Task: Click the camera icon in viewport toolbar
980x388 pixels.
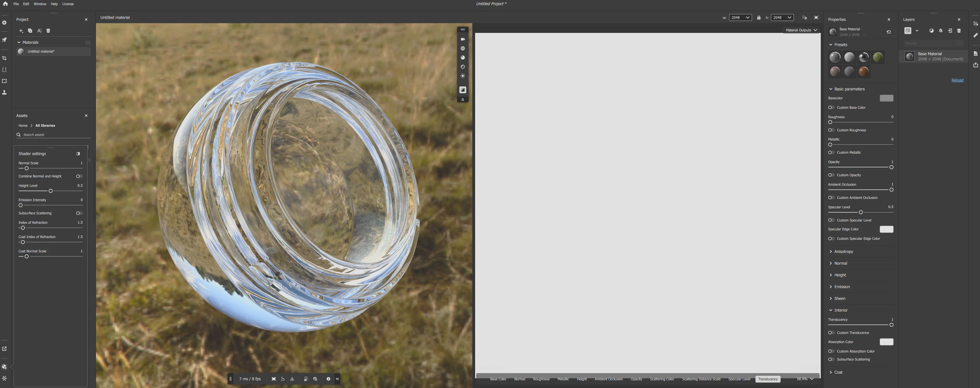Action: [x=463, y=39]
